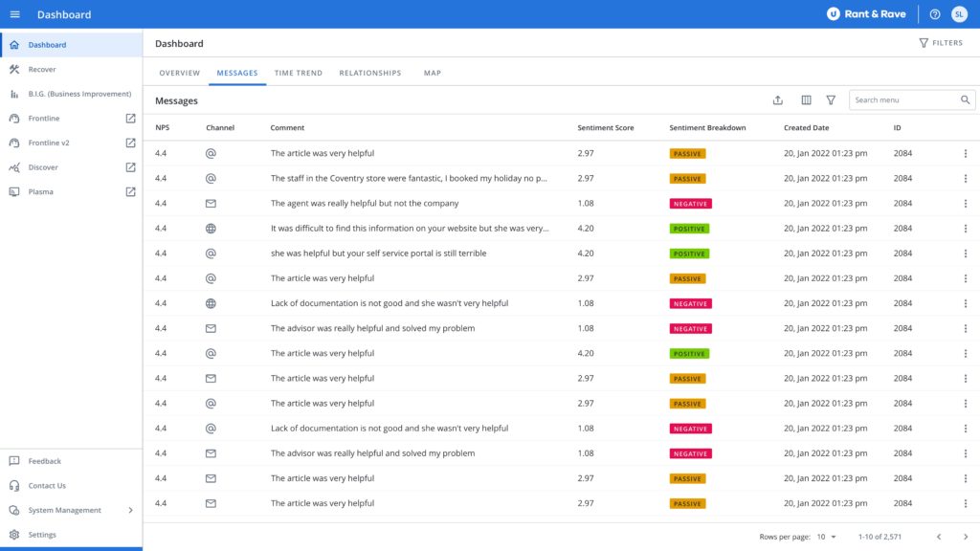Open Frontline external link icon

click(130, 118)
